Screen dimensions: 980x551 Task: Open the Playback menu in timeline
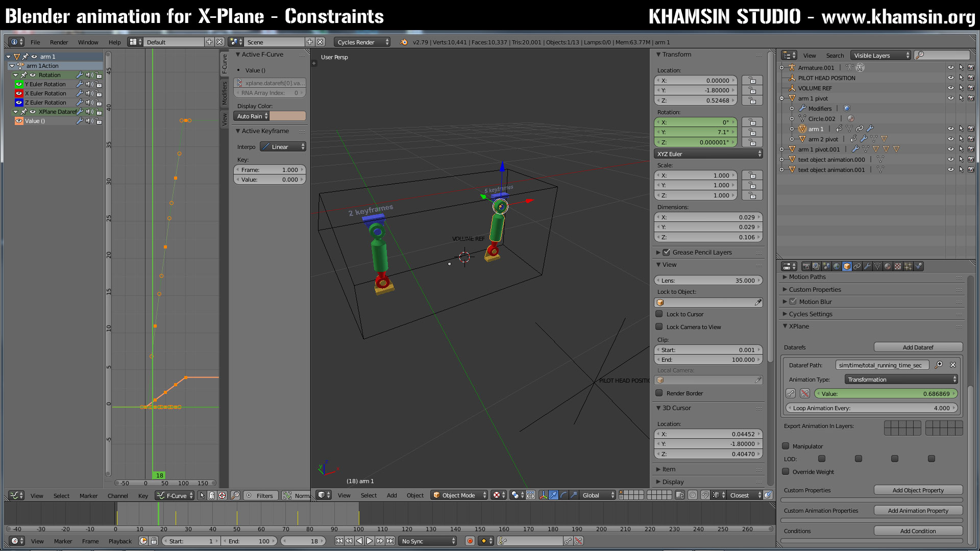tap(120, 541)
